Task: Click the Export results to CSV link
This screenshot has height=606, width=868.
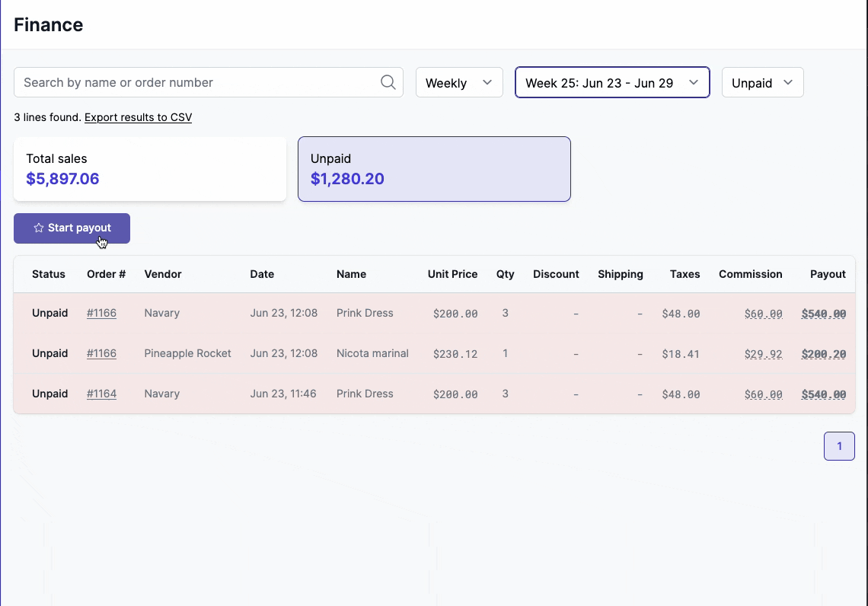Action: point(138,117)
